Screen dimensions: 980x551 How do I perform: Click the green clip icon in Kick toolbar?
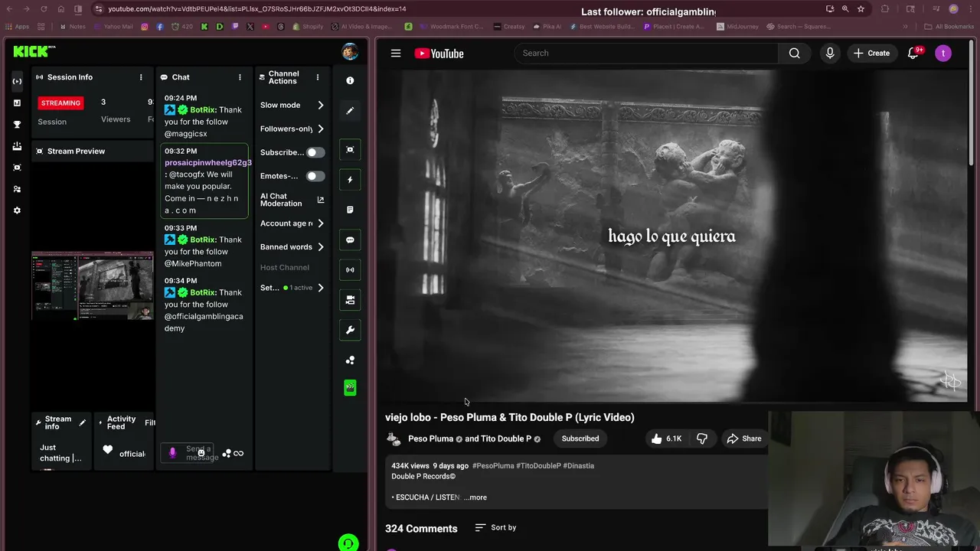350,388
